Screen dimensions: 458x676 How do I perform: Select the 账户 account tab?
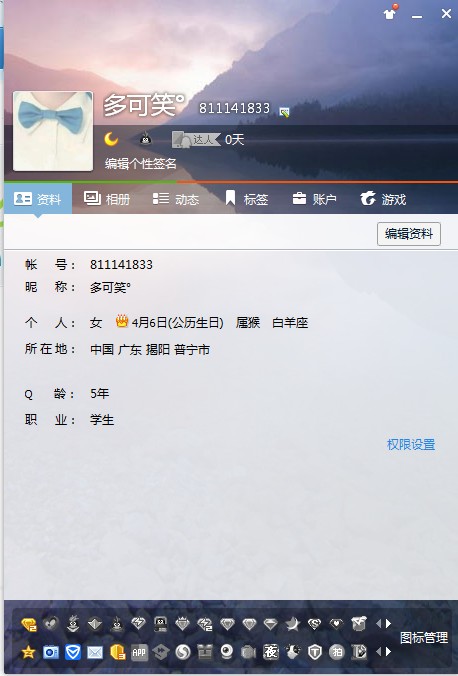coord(314,199)
